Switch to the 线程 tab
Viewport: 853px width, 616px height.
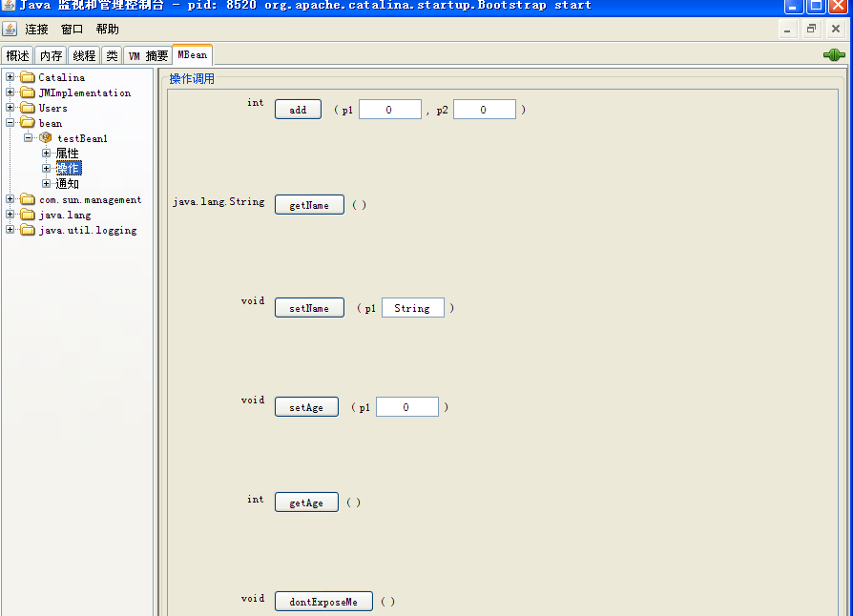point(84,55)
